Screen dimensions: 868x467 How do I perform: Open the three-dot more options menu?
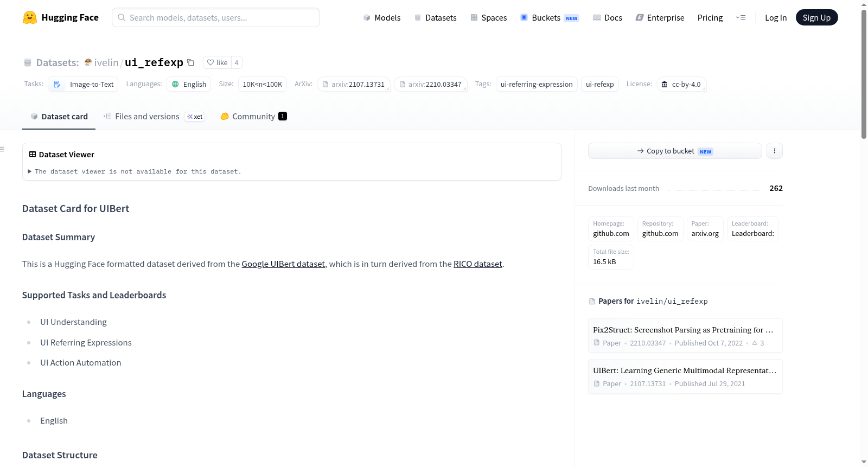(775, 151)
